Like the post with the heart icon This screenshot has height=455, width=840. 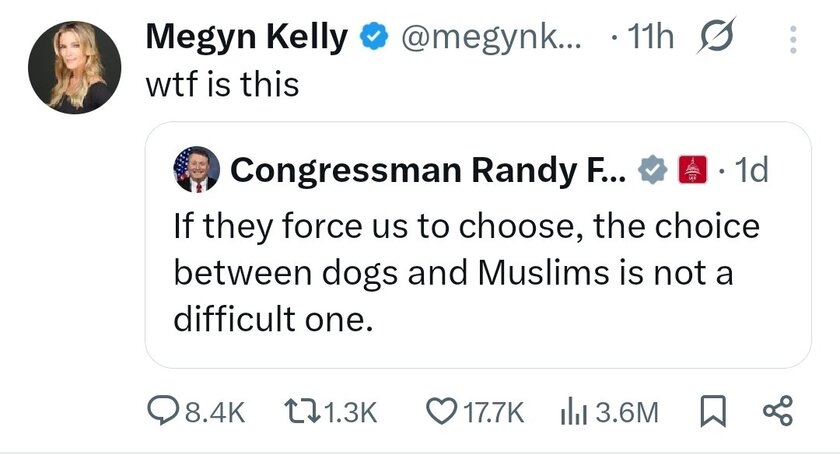pyautogui.click(x=440, y=411)
